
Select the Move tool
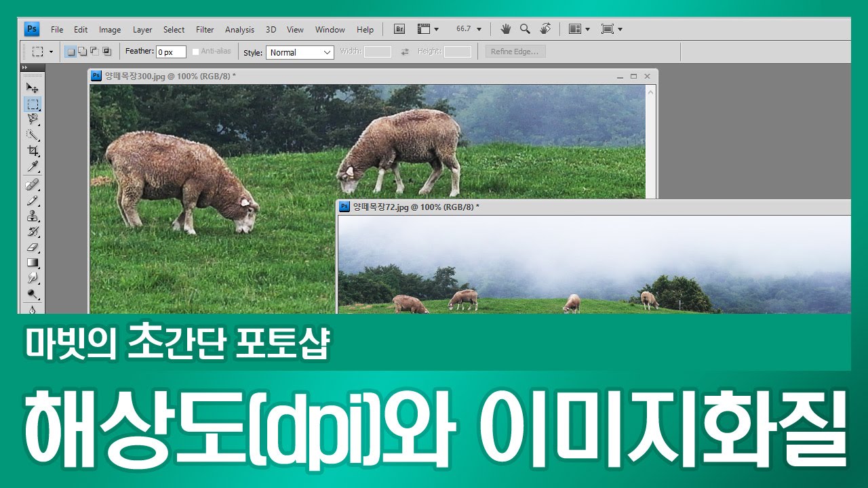click(33, 88)
